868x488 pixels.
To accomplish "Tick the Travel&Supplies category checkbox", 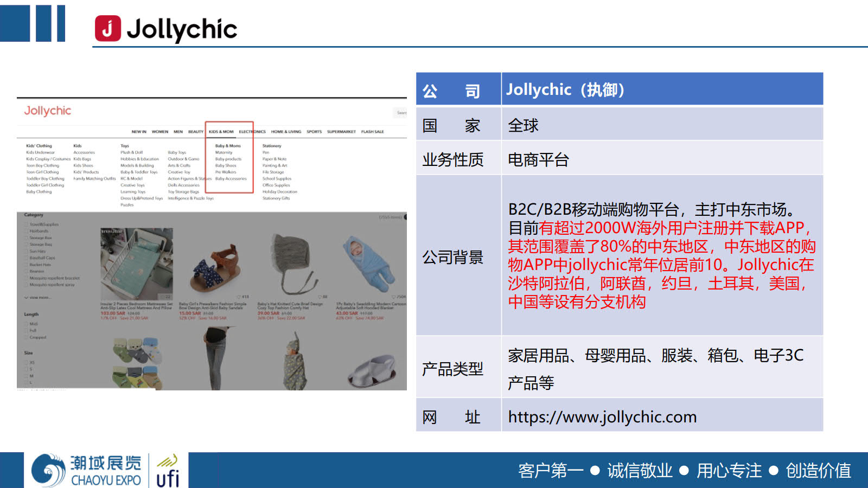I will click(25, 224).
